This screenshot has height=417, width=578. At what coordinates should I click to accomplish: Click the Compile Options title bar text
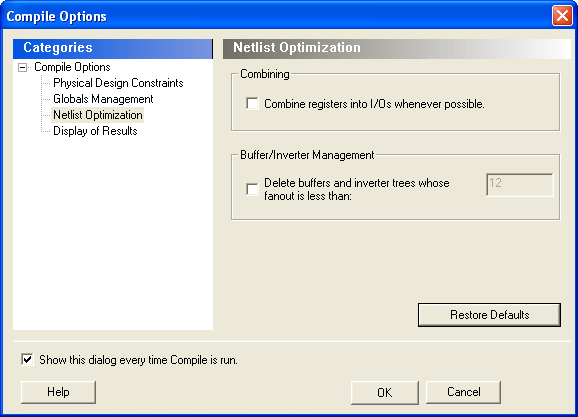click(x=56, y=17)
